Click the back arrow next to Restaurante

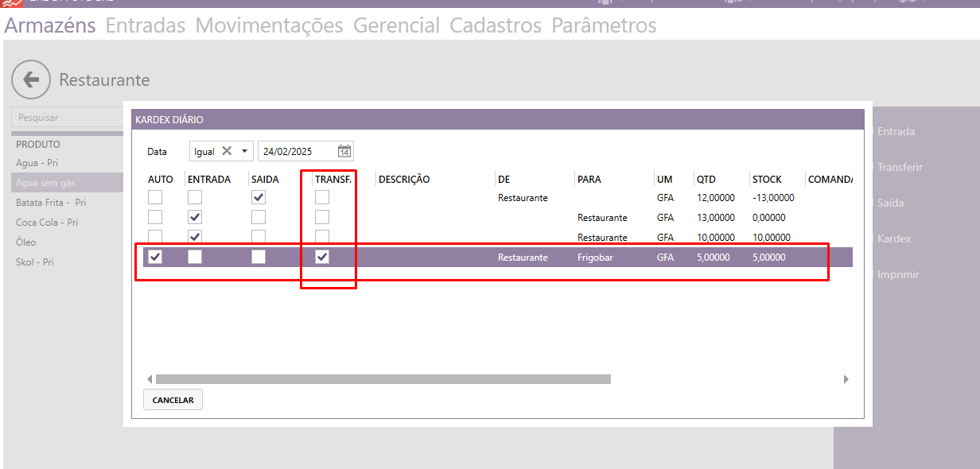point(31,79)
